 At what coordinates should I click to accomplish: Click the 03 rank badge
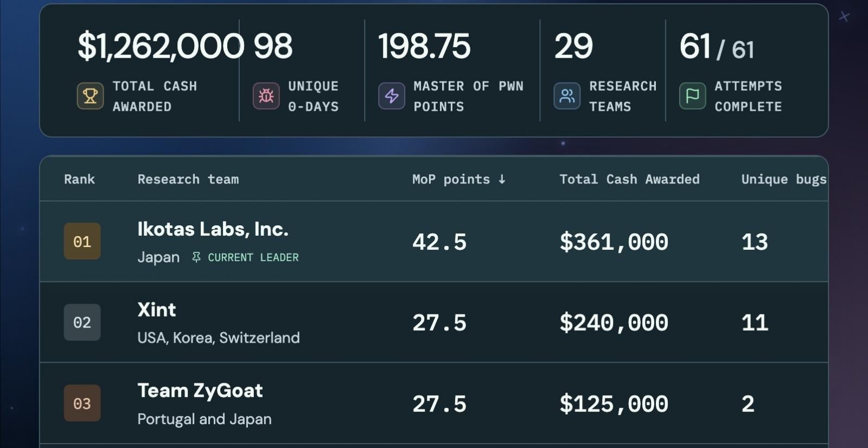pyautogui.click(x=82, y=403)
